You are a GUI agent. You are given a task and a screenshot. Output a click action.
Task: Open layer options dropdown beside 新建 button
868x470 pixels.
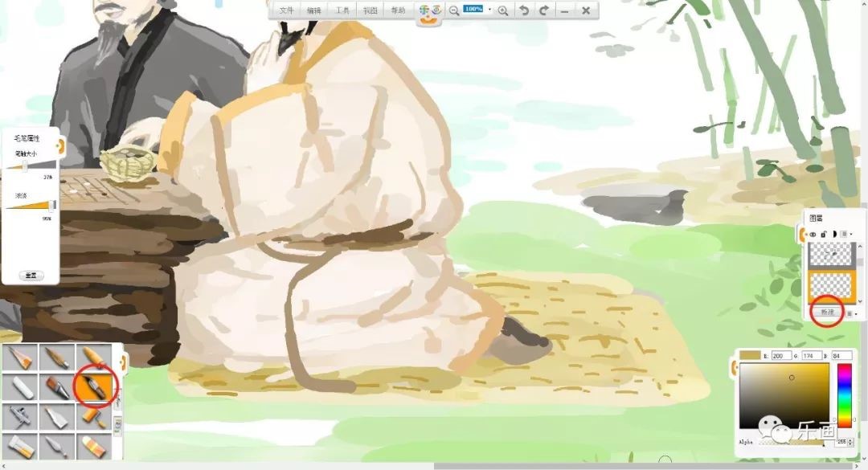coord(852,313)
